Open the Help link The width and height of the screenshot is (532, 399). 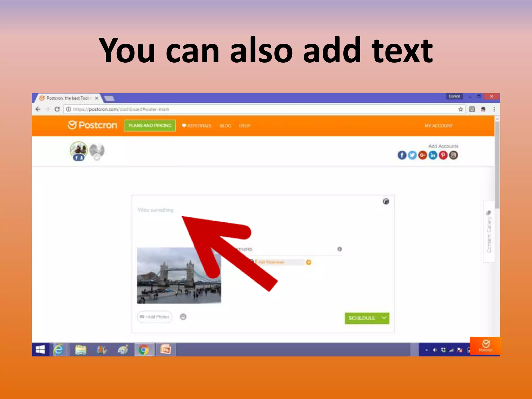point(244,126)
